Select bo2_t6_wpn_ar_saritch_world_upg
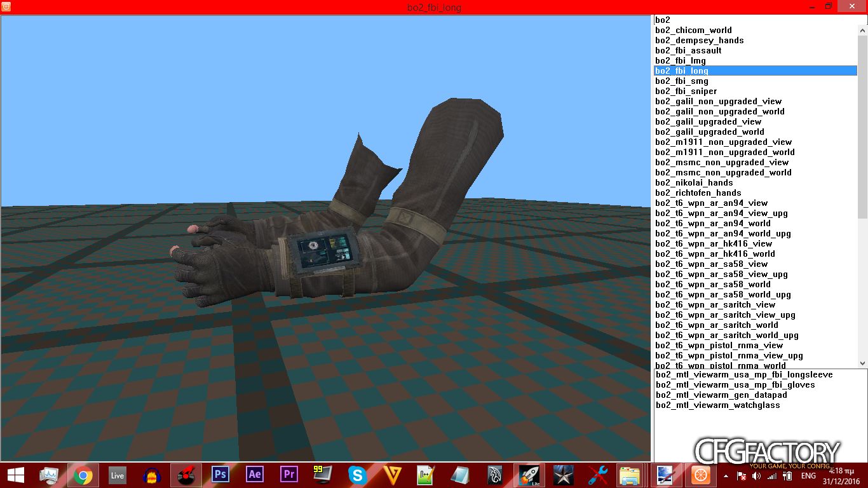Screen dimensions: 868x488 [x=756, y=335]
